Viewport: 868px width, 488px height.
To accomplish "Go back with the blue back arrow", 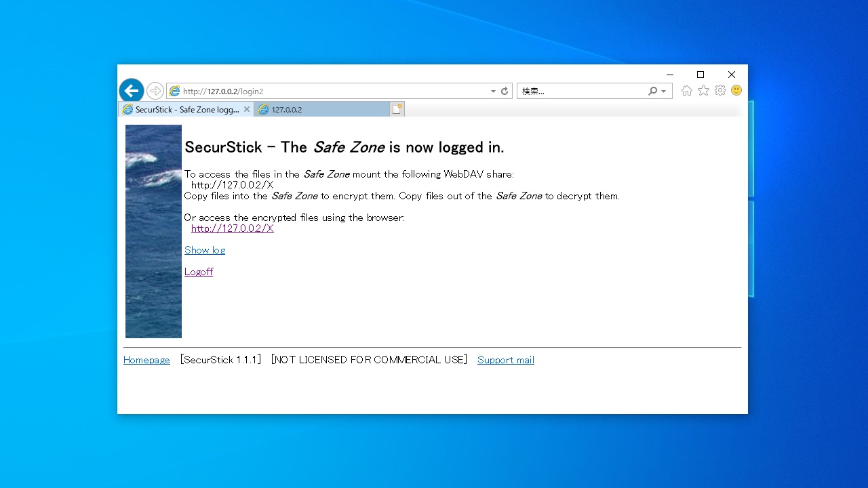I will click(x=132, y=91).
